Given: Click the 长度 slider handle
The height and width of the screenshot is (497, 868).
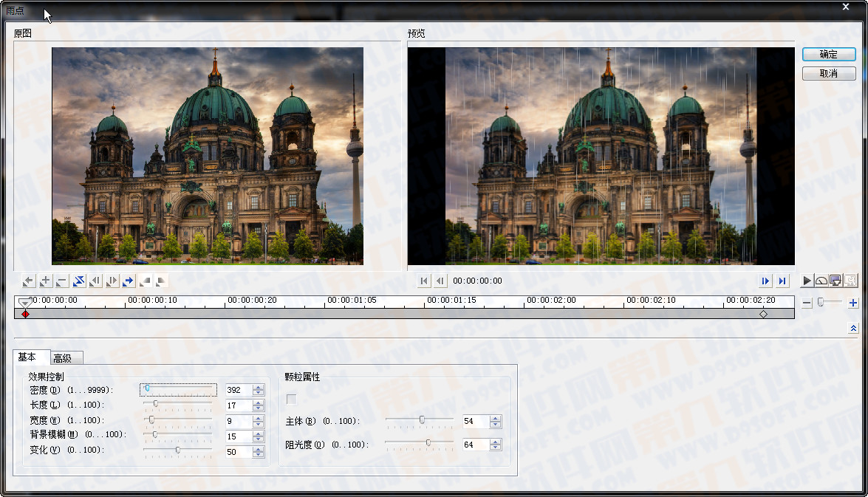Looking at the screenshot, I should (x=156, y=404).
